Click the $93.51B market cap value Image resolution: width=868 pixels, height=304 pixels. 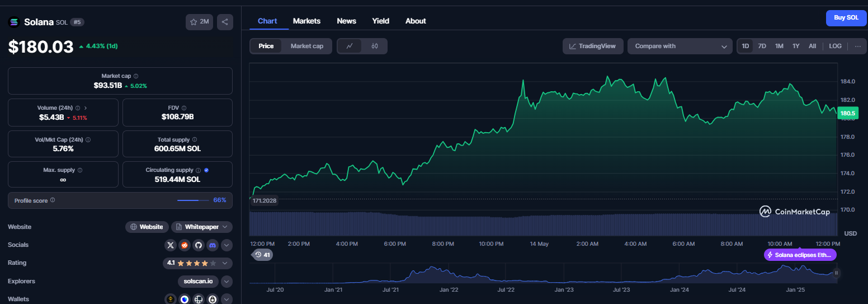(x=107, y=86)
